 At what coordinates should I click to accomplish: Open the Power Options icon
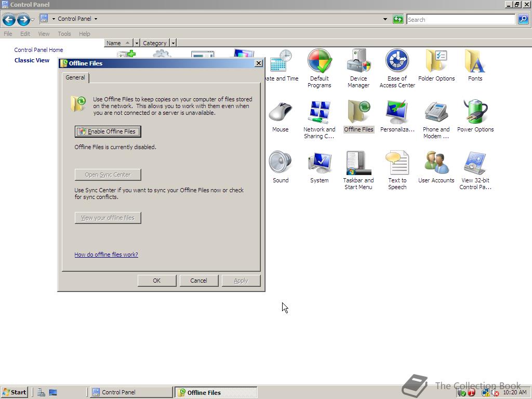tap(475, 116)
